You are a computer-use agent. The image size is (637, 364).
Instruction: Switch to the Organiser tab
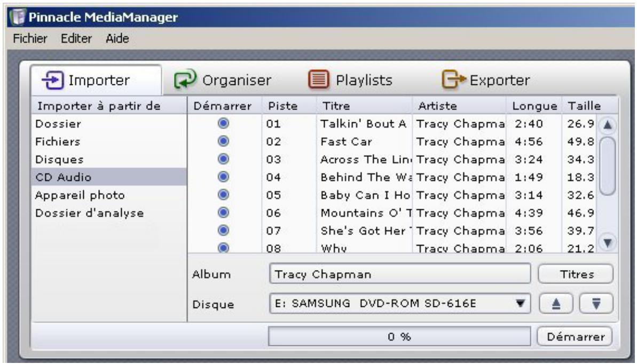[x=223, y=80]
